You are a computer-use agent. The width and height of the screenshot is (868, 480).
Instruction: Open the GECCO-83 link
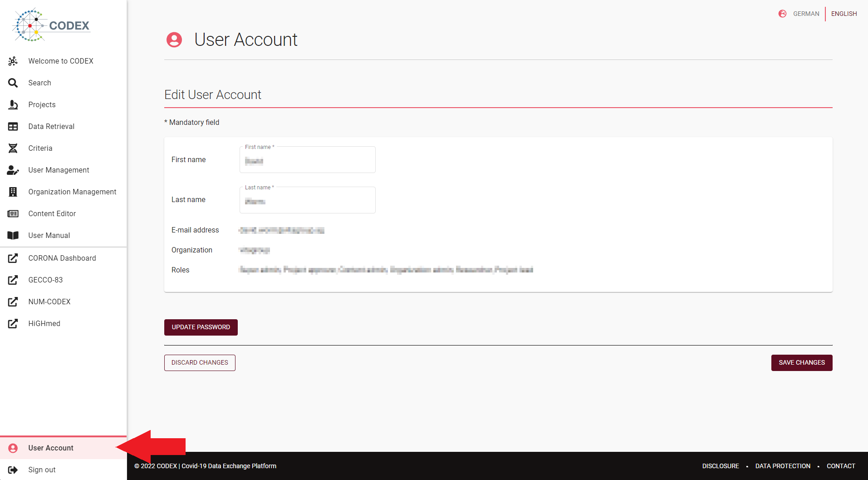click(63, 280)
